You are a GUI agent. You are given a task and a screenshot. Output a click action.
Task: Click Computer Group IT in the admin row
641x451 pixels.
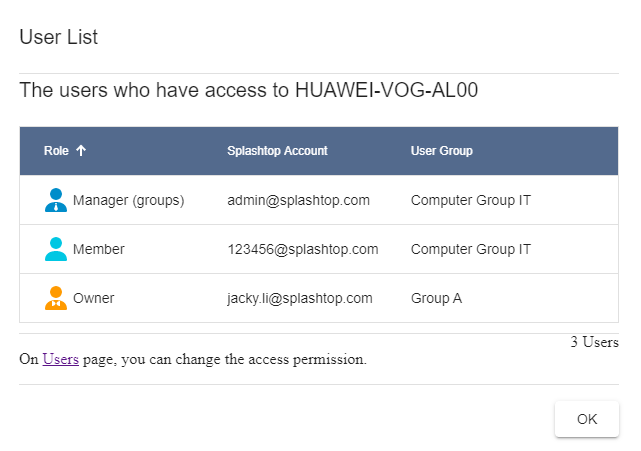pyautogui.click(x=471, y=200)
